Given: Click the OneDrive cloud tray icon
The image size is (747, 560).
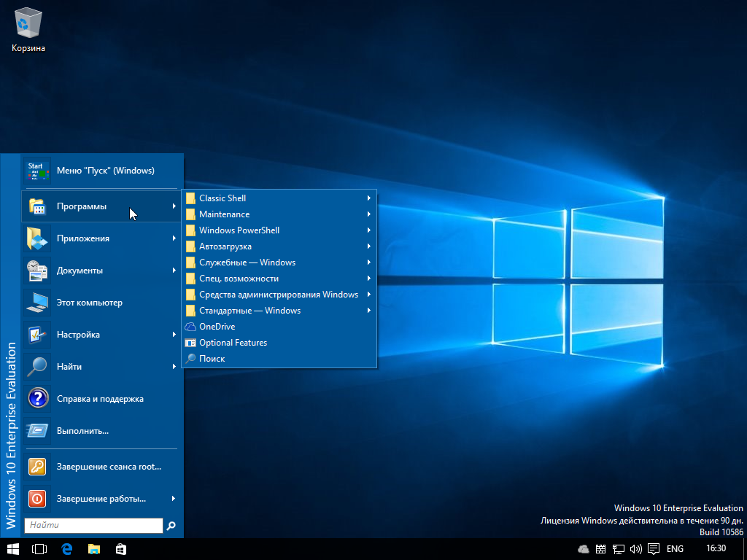Looking at the screenshot, I should 584,549.
